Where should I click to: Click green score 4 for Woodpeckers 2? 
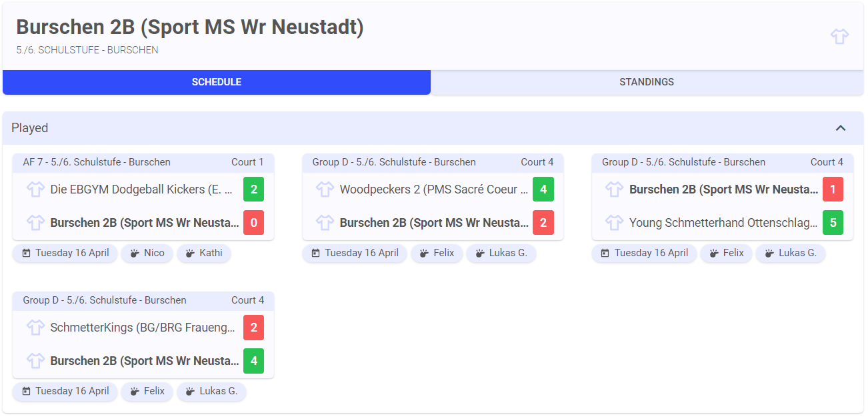[x=543, y=189]
